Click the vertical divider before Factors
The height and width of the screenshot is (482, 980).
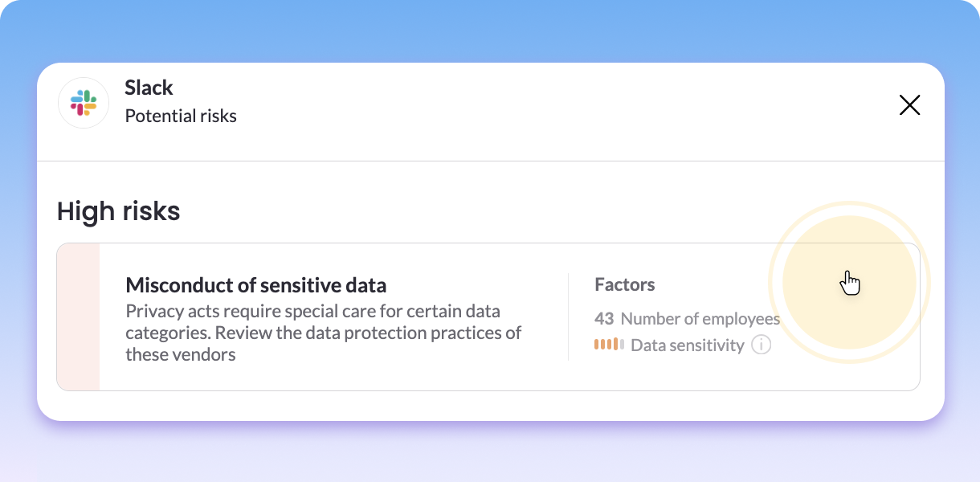click(x=568, y=317)
